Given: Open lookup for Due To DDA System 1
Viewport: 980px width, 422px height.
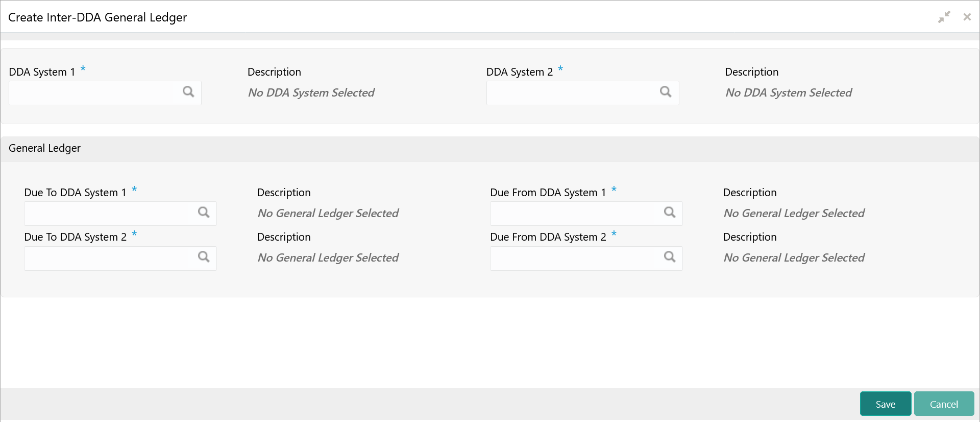Looking at the screenshot, I should point(204,213).
